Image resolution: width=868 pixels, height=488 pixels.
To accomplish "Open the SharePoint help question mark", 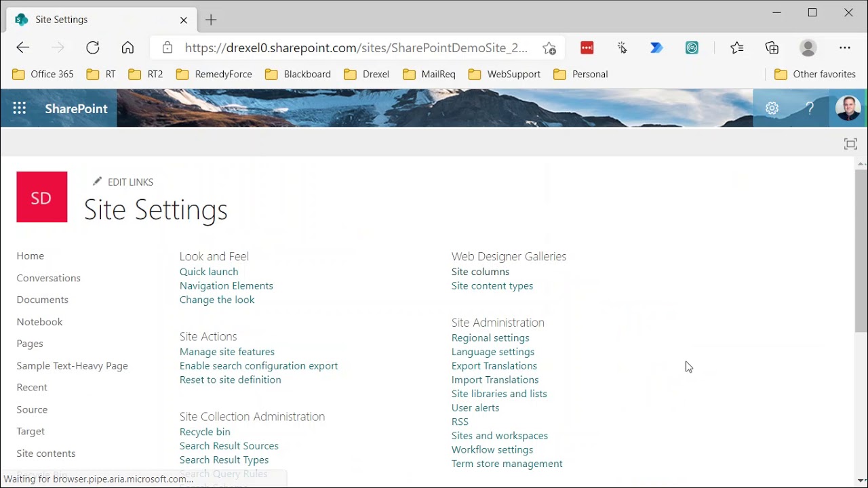I will (810, 108).
